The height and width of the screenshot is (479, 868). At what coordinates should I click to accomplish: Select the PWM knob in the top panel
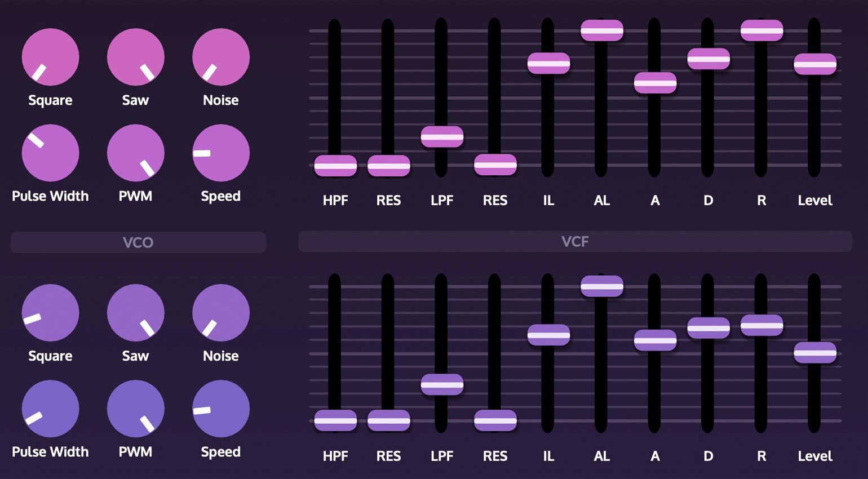[135, 153]
